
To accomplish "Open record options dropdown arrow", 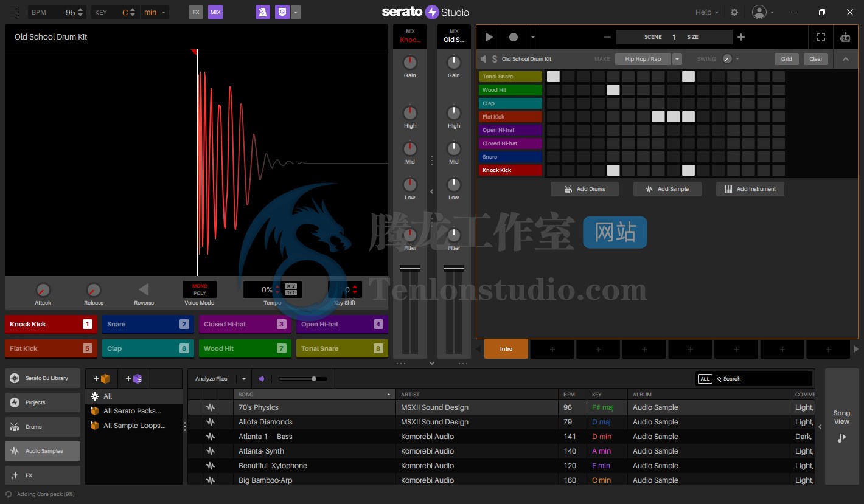I will tap(533, 37).
